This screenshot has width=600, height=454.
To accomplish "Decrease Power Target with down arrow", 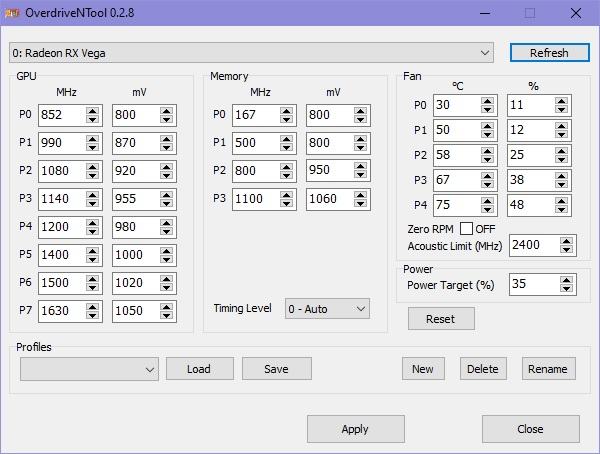I will click(x=566, y=289).
